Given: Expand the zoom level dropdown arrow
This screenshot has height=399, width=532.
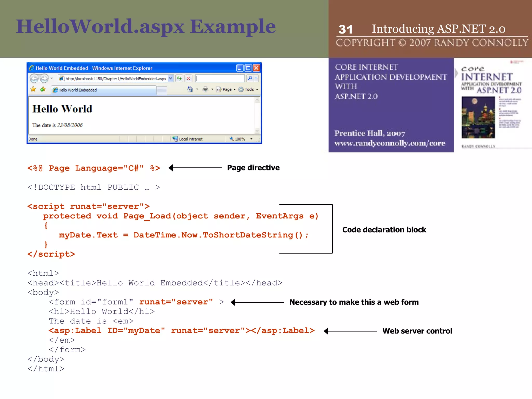Looking at the screenshot, I should (251, 139).
